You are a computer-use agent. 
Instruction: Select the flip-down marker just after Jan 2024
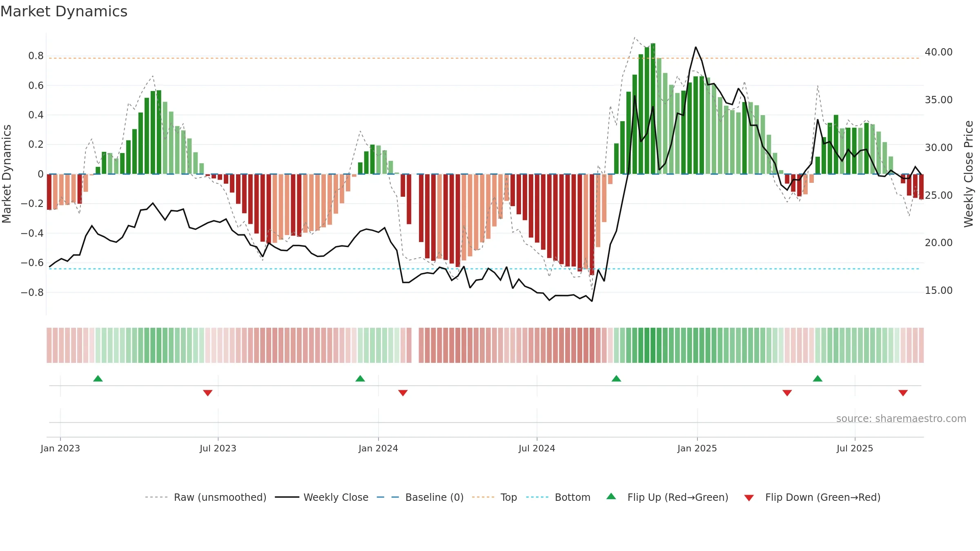[x=403, y=393]
